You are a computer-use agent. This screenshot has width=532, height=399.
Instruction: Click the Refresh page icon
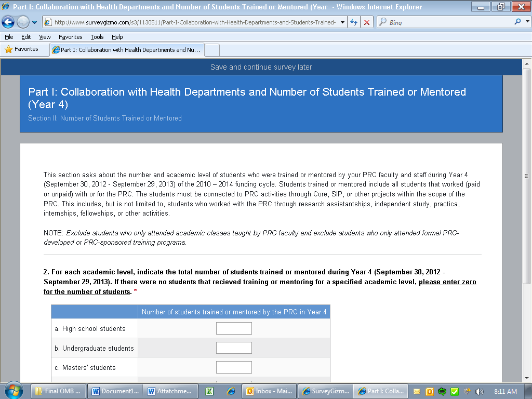[x=354, y=22]
